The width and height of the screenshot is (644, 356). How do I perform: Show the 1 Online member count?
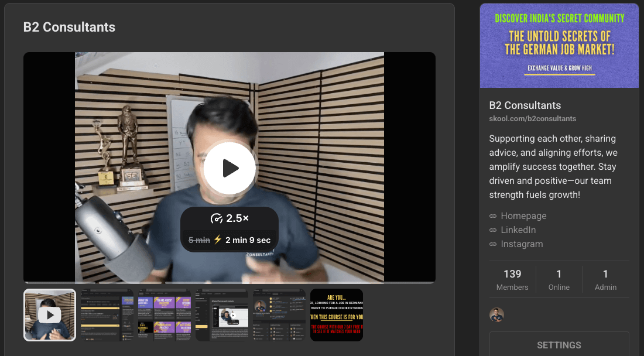pyautogui.click(x=559, y=279)
